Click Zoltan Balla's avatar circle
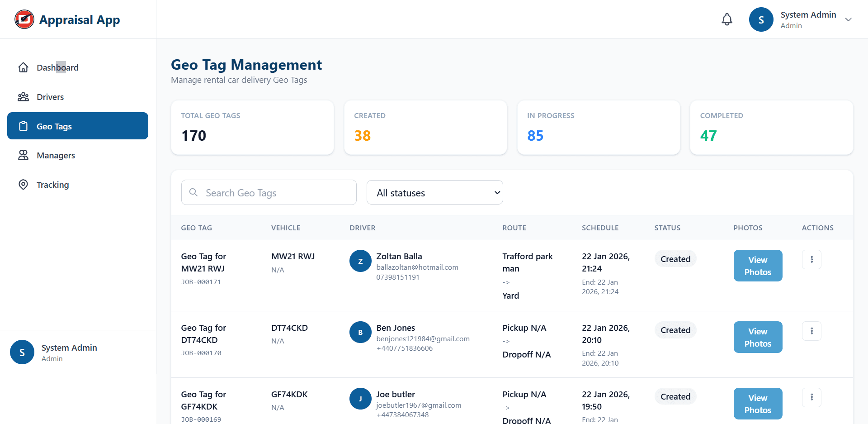Viewport: 868px width, 424px height. click(360, 261)
